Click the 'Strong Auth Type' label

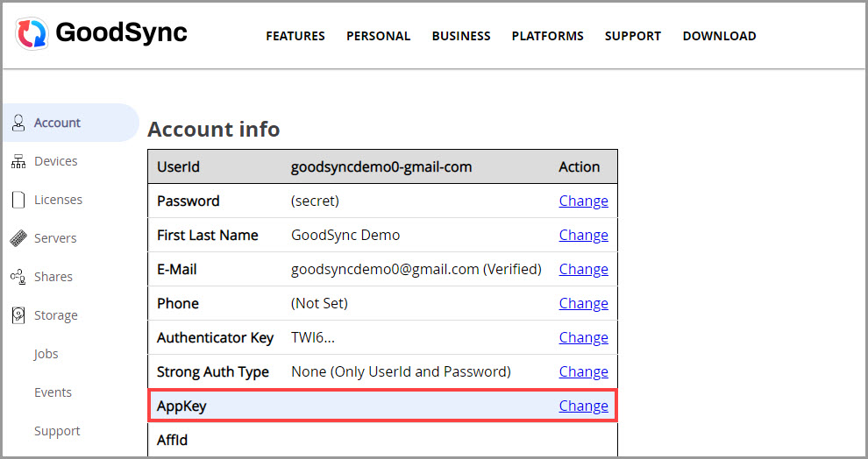click(x=212, y=372)
